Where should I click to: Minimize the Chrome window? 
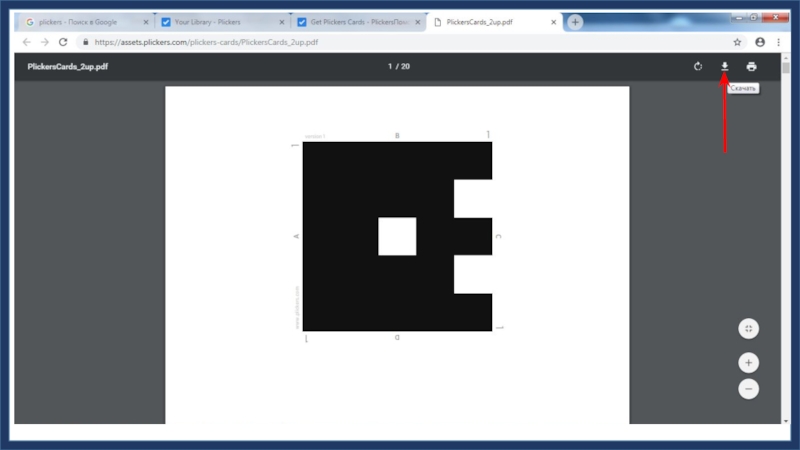[x=739, y=17]
